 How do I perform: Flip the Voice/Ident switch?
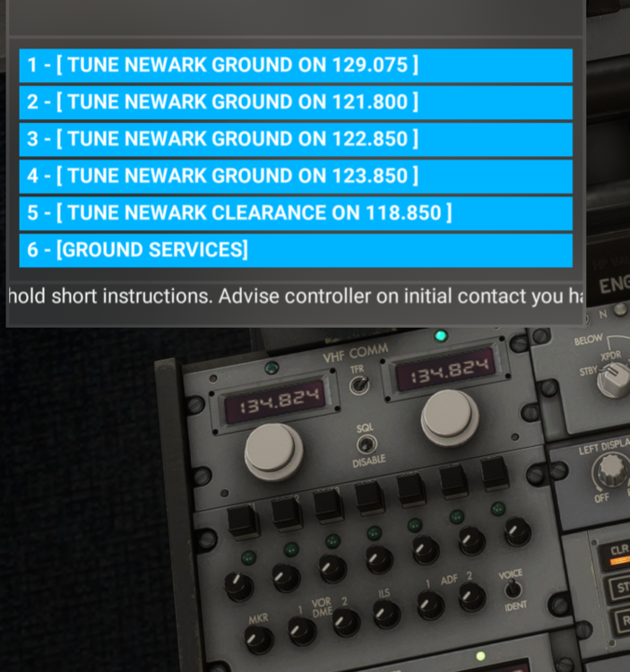[x=512, y=588]
